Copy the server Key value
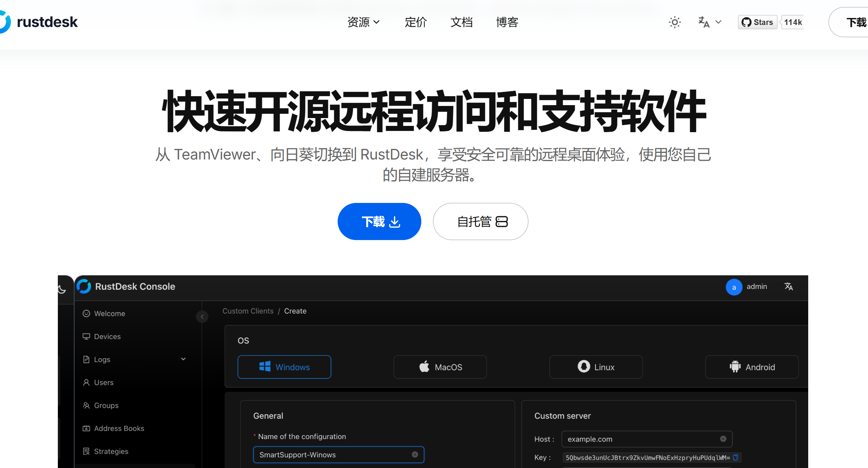The height and width of the screenshot is (468, 868). coord(736,457)
